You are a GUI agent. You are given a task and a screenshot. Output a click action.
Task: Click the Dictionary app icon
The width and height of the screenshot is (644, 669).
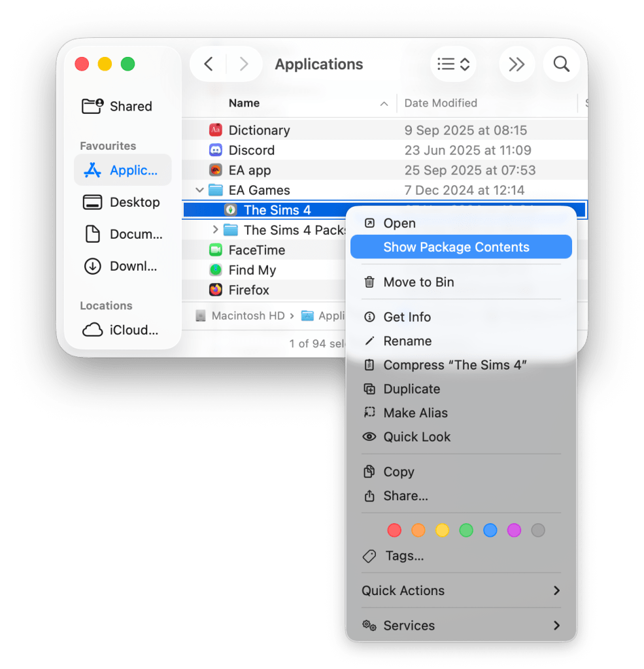tap(215, 130)
